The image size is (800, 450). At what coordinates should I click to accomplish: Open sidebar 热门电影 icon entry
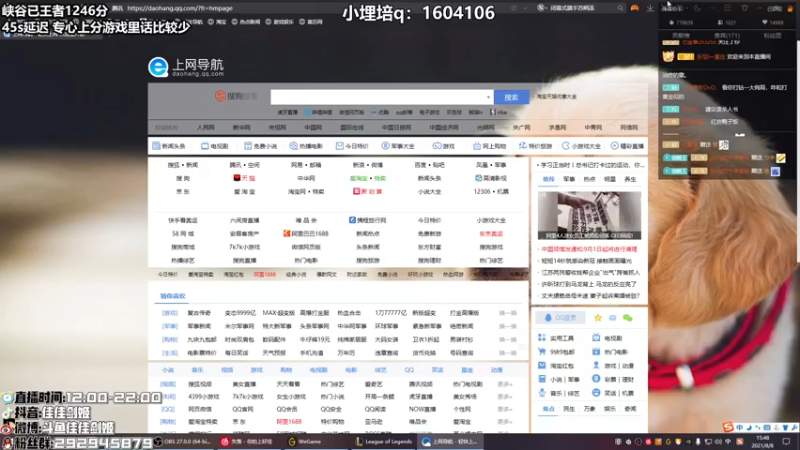(610, 352)
